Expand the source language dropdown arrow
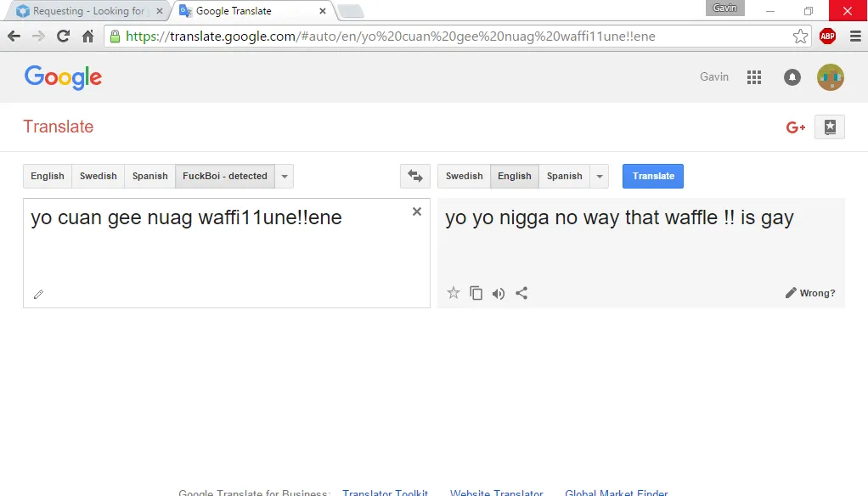 284,176
